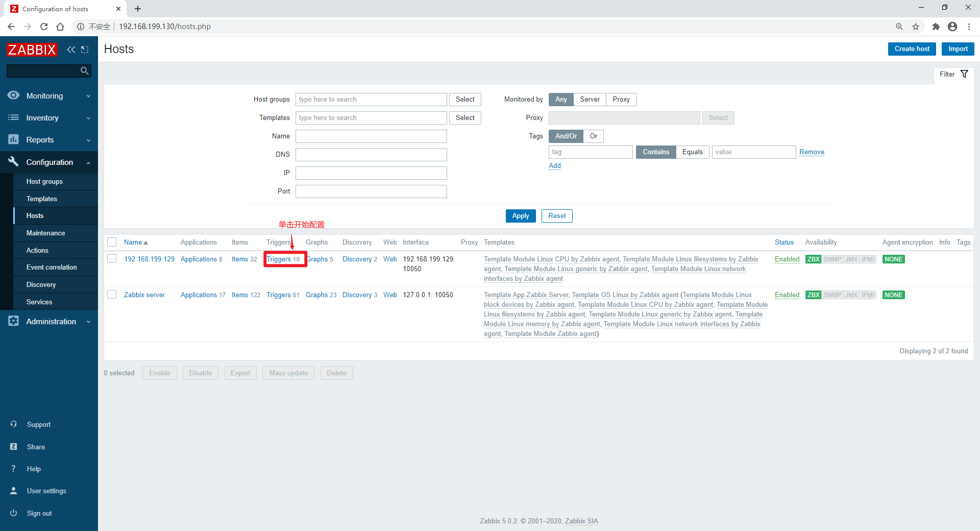
Task: Click the Administration gear icon
Action: [13, 321]
